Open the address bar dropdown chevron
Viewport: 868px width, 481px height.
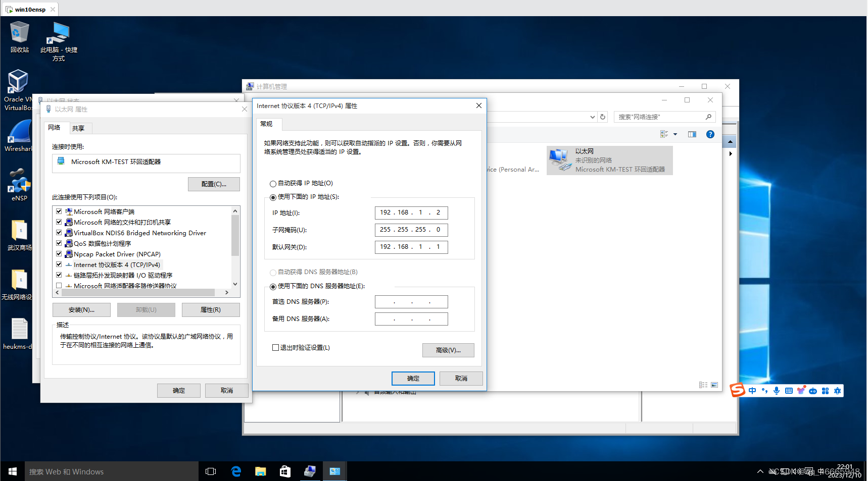pos(592,117)
